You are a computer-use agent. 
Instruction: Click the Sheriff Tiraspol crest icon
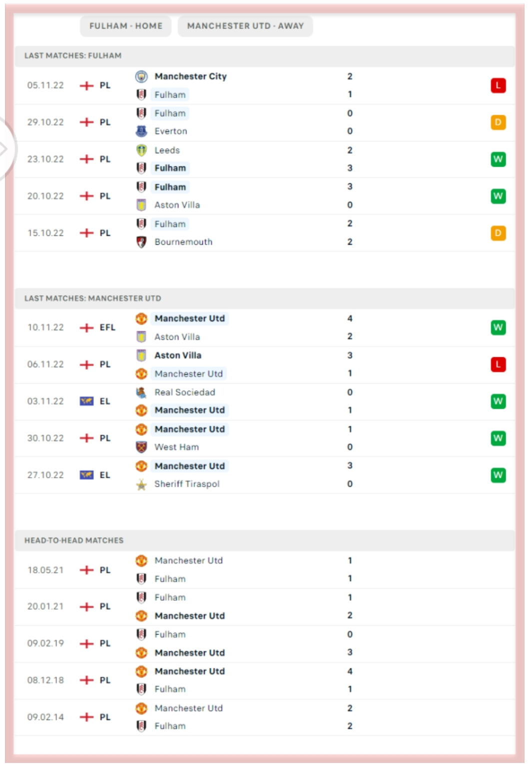(x=141, y=484)
